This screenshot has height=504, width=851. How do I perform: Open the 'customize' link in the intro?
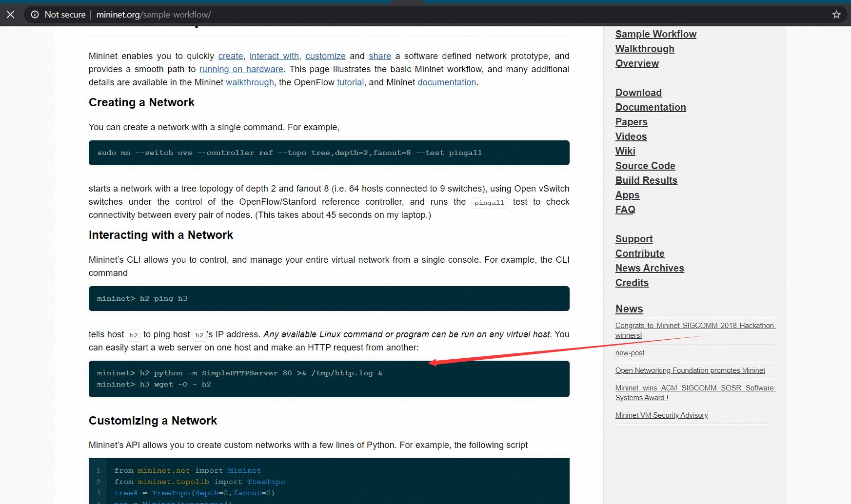click(x=325, y=56)
